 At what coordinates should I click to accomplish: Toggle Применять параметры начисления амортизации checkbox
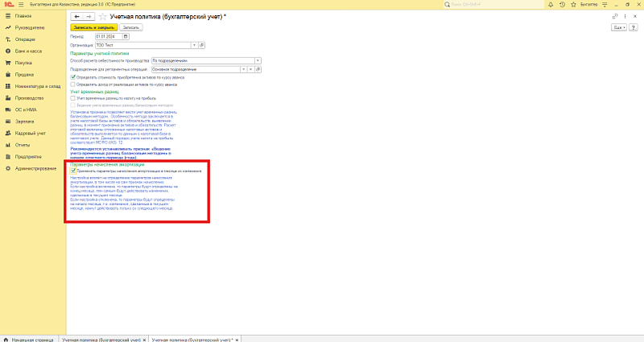tap(73, 171)
